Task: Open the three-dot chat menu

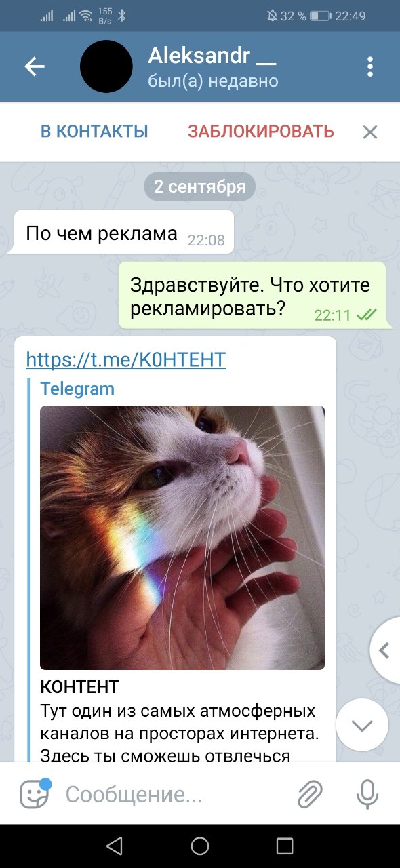Action: coord(370,66)
